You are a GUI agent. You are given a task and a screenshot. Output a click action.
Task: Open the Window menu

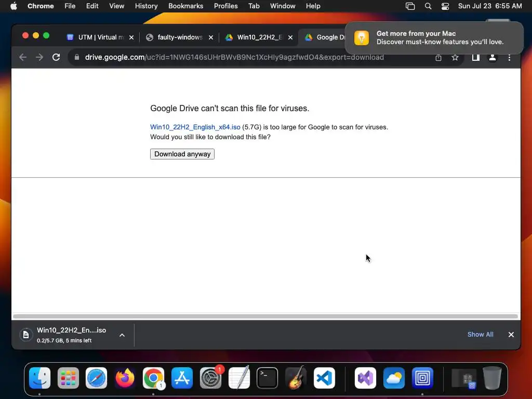pos(283,6)
